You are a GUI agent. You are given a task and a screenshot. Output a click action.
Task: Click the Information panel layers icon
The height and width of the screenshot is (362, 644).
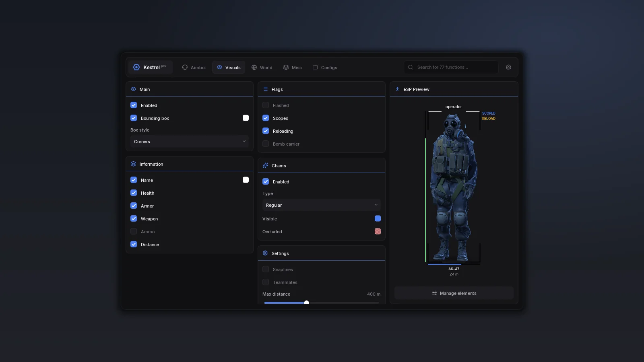pyautogui.click(x=133, y=164)
